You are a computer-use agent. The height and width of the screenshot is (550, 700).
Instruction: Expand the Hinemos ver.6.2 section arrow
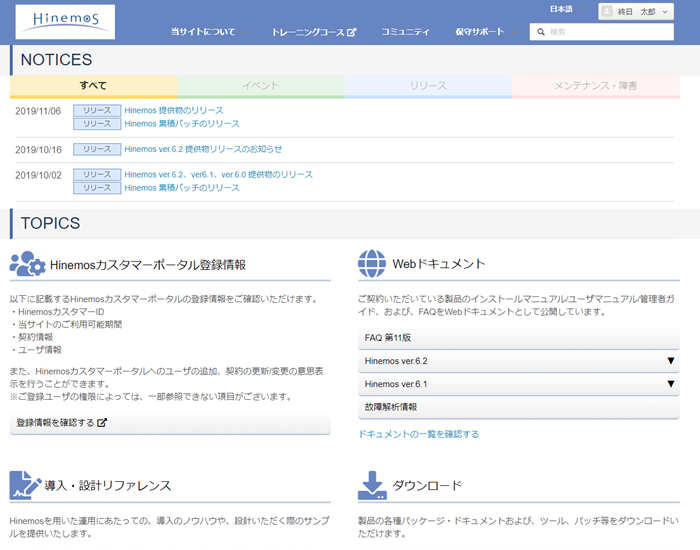click(671, 361)
